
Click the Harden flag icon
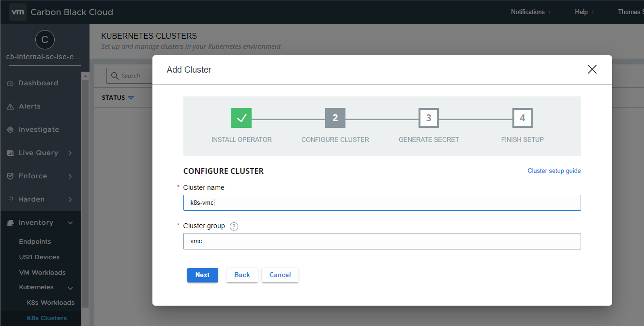coord(10,200)
